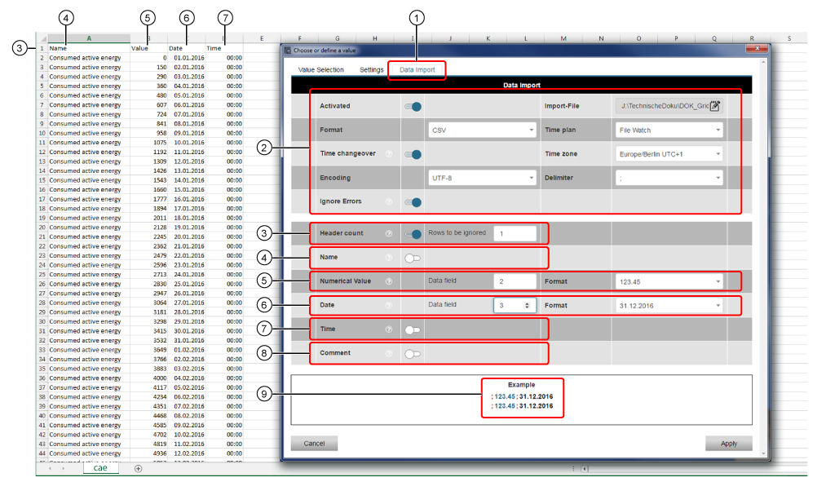Image resolution: width=835 pixels, height=504 pixels.
Task: Click help icon beside Numerical Value
Action: coord(389,281)
